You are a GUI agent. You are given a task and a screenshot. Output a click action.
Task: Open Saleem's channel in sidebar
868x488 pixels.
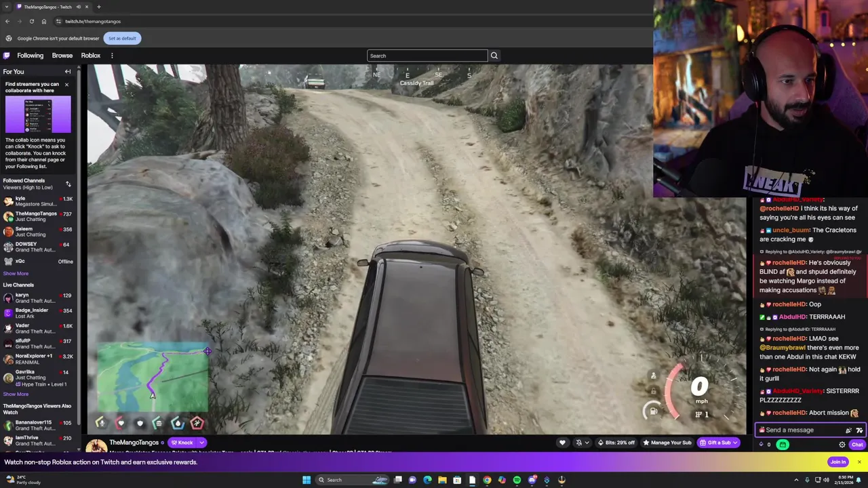37,232
